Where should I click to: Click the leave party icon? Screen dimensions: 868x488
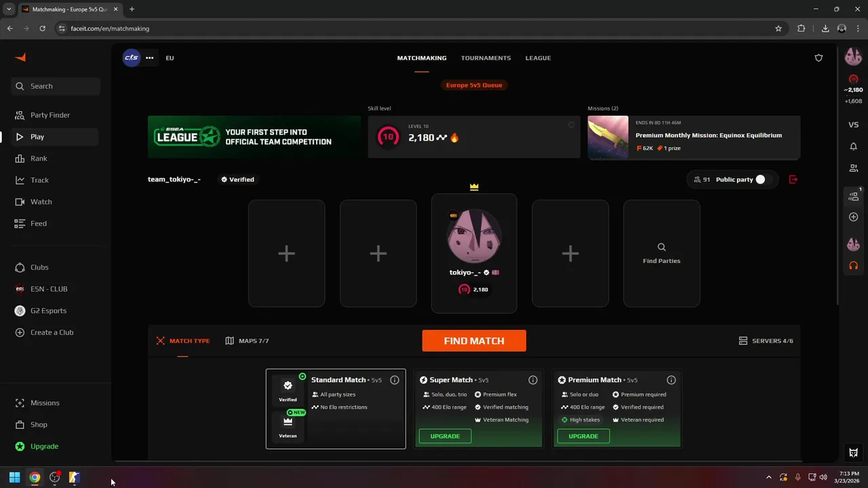pos(793,180)
